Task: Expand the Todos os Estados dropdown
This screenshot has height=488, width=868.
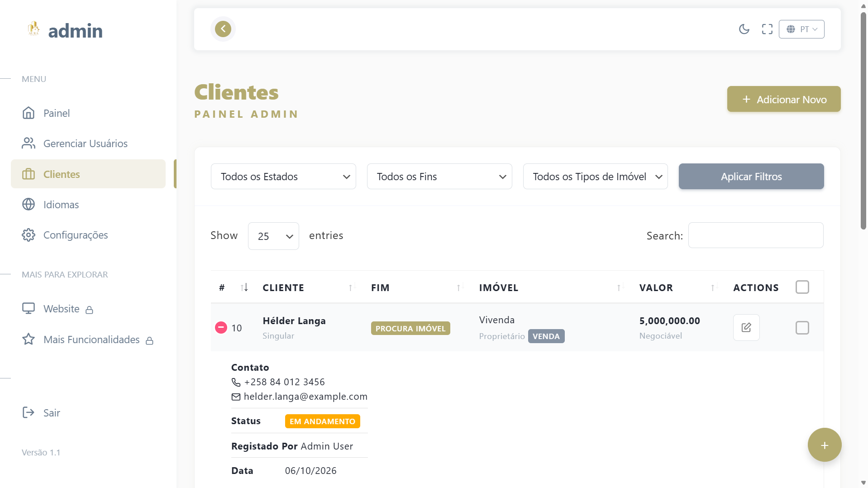Action: click(x=283, y=177)
